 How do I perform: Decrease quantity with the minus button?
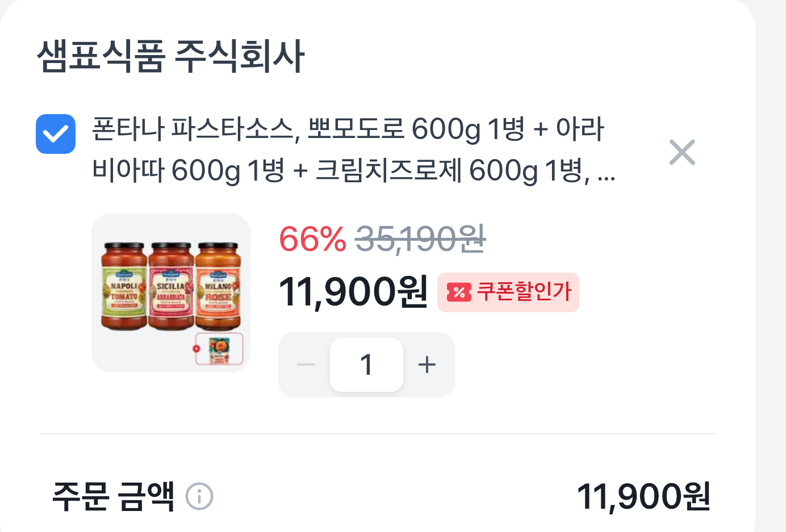[306, 365]
